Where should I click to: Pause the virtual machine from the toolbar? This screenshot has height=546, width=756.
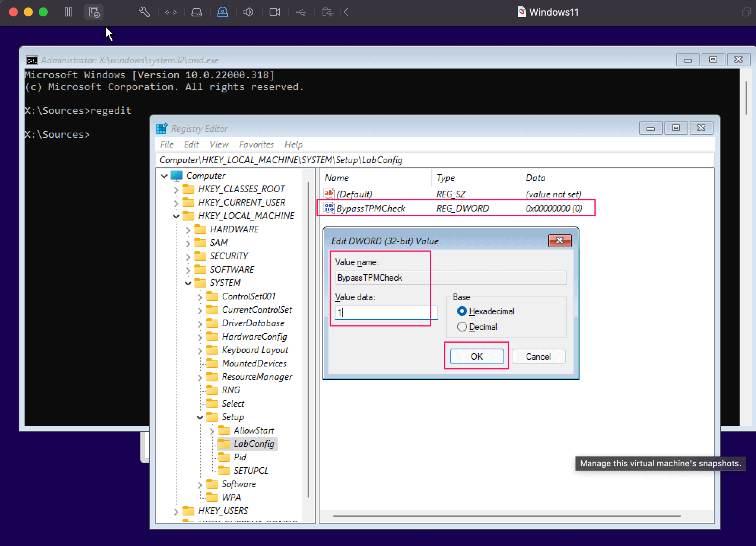click(x=68, y=12)
